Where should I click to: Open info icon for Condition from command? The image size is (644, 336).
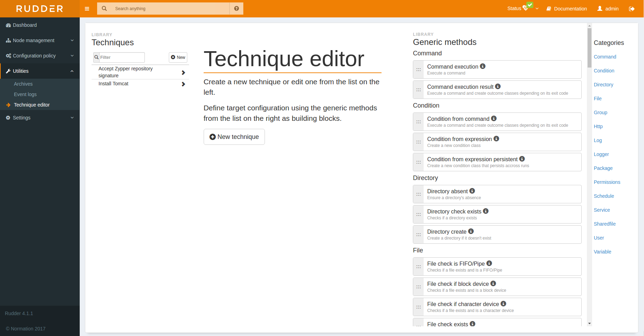[x=494, y=118]
